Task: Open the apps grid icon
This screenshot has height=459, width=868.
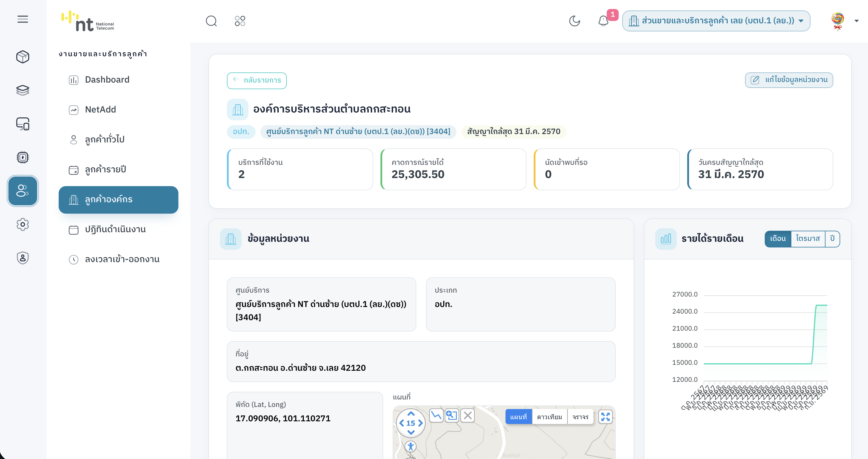Action: click(240, 21)
